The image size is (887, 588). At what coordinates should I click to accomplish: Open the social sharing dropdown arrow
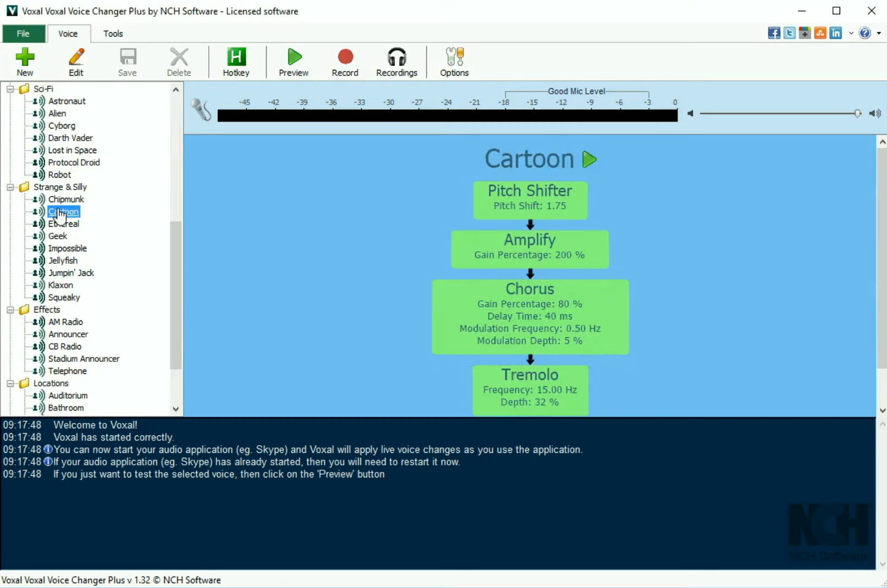click(851, 33)
